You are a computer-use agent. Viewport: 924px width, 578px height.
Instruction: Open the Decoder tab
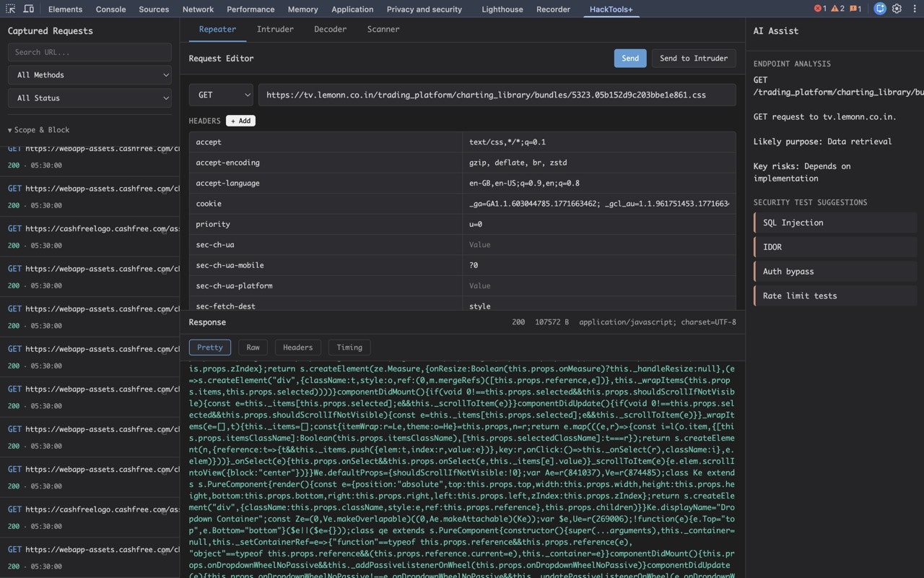point(330,29)
